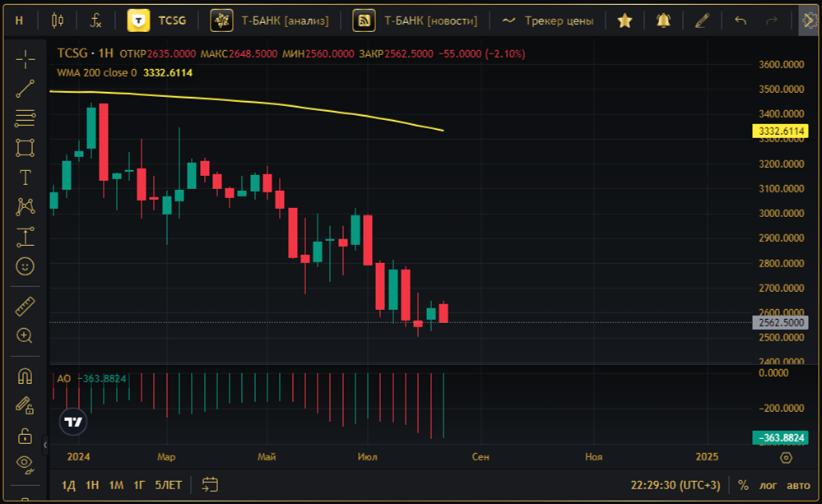Toggle the percent % scale
822x504 pixels.
743,486
